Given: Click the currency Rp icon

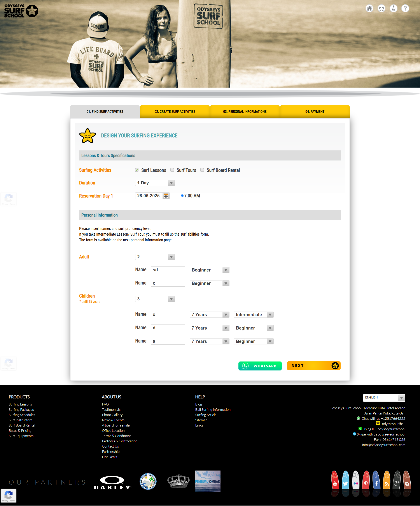Looking at the screenshot, I should point(393,9).
